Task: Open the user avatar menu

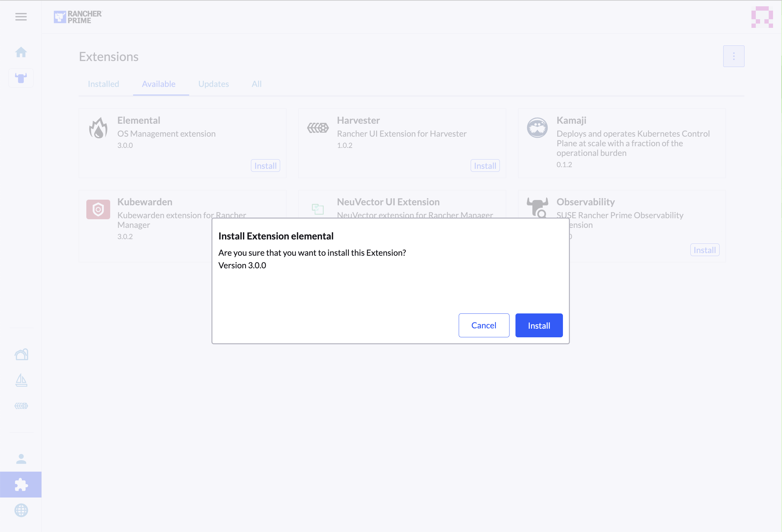Action: point(762,17)
